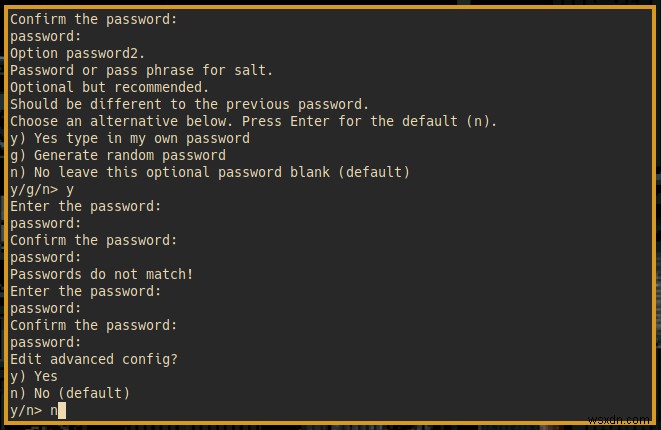Click the typed "y" answer after y/g/n>
The image size is (661, 430).
coord(70,189)
